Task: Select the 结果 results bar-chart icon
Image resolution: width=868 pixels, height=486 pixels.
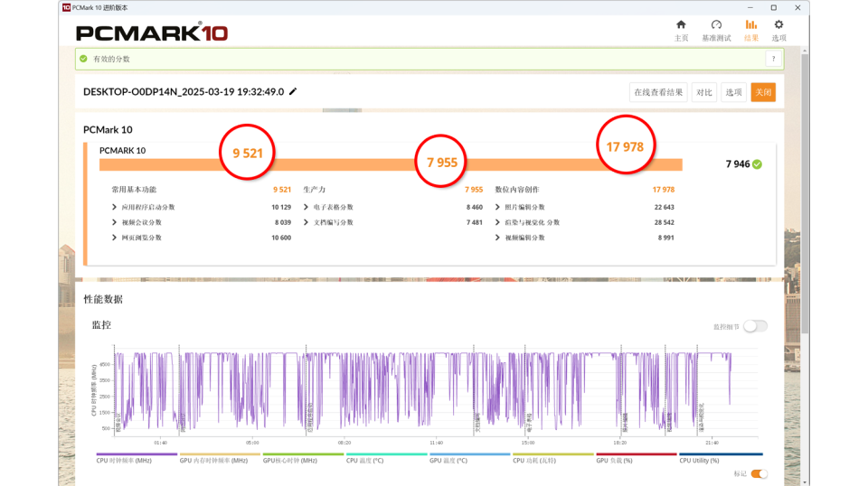Action: [750, 25]
